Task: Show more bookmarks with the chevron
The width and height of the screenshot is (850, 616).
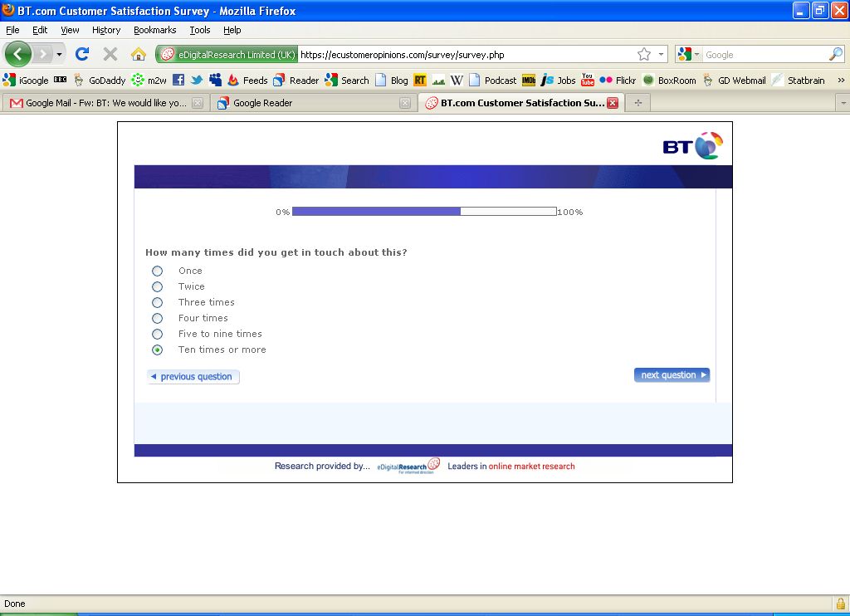Action: 841,81
